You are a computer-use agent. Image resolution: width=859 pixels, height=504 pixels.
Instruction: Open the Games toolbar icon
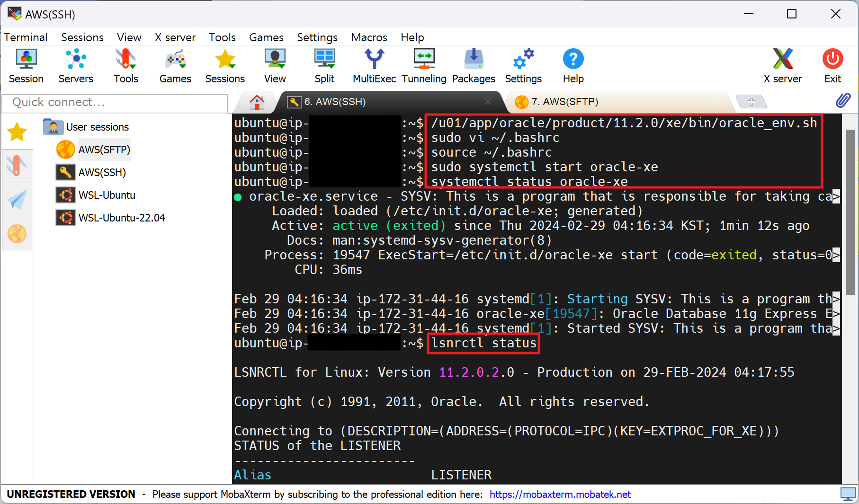pos(175,66)
